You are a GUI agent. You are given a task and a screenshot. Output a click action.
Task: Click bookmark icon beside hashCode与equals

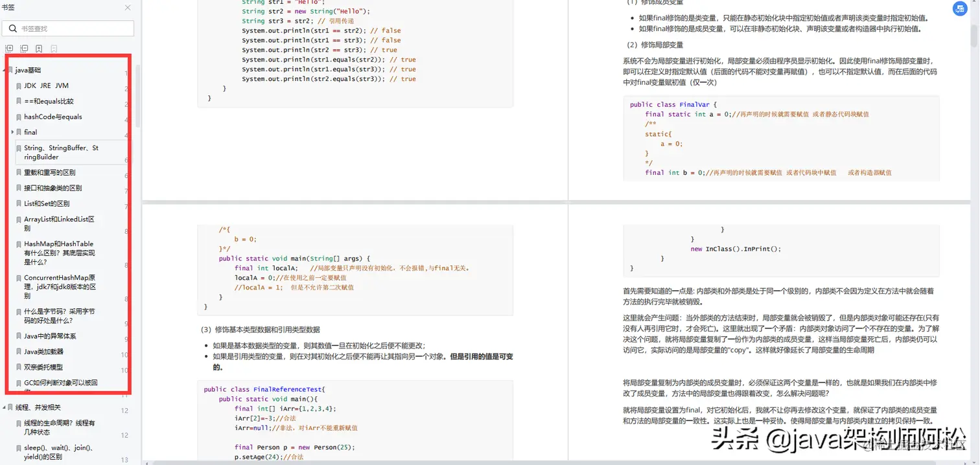coord(19,117)
